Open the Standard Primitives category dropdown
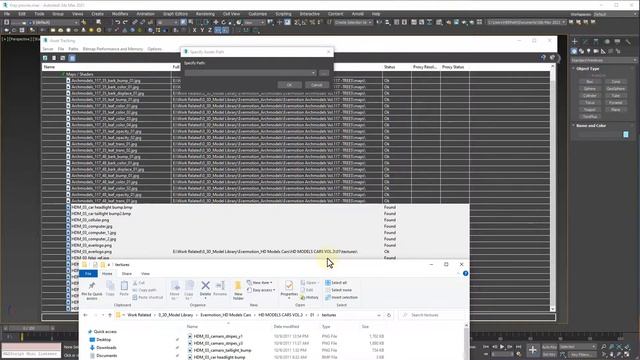Image resolution: width=640 pixels, height=360 pixels. click(603, 60)
